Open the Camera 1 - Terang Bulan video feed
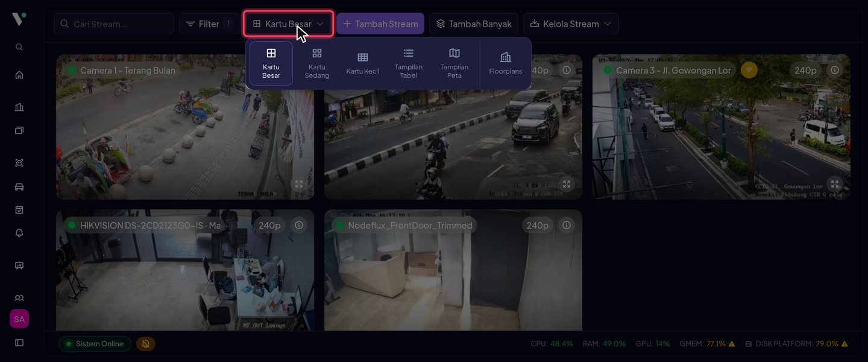This screenshot has height=362, width=868. point(185,127)
